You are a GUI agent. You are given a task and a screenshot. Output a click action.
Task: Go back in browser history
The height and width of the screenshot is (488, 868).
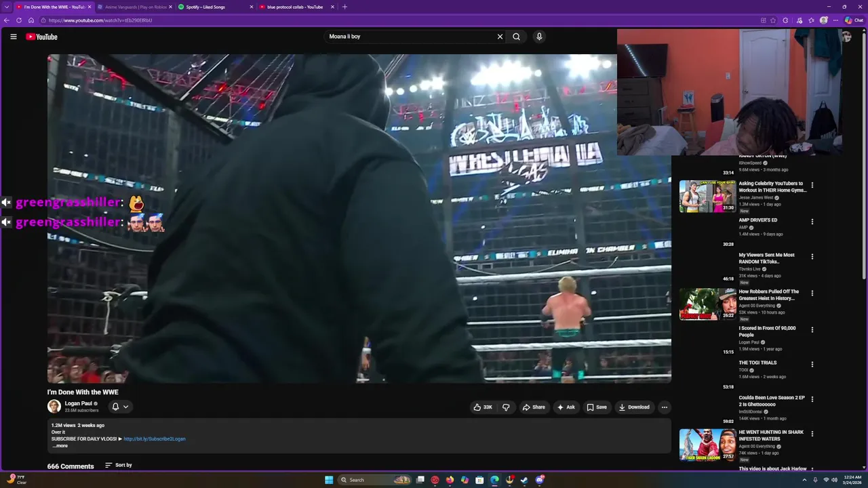coord(7,20)
